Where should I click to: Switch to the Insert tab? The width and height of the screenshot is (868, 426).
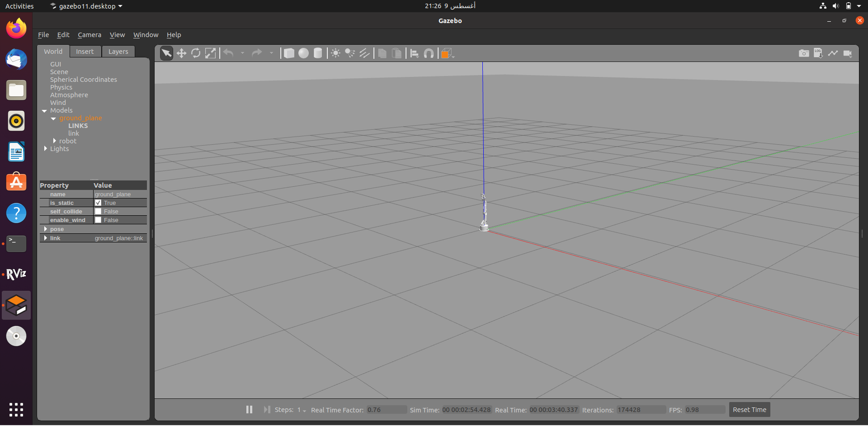[x=85, y=51]
